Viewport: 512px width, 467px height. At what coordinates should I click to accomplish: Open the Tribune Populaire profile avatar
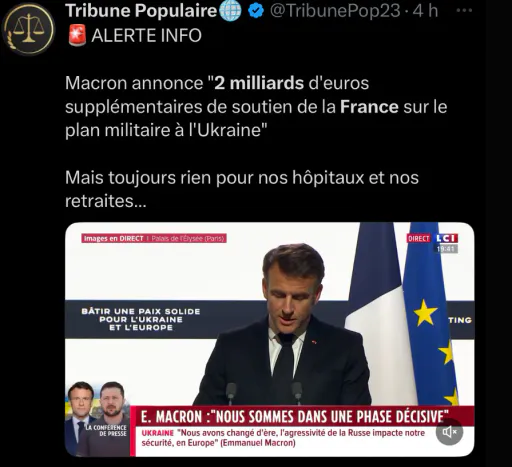(28, 29)
